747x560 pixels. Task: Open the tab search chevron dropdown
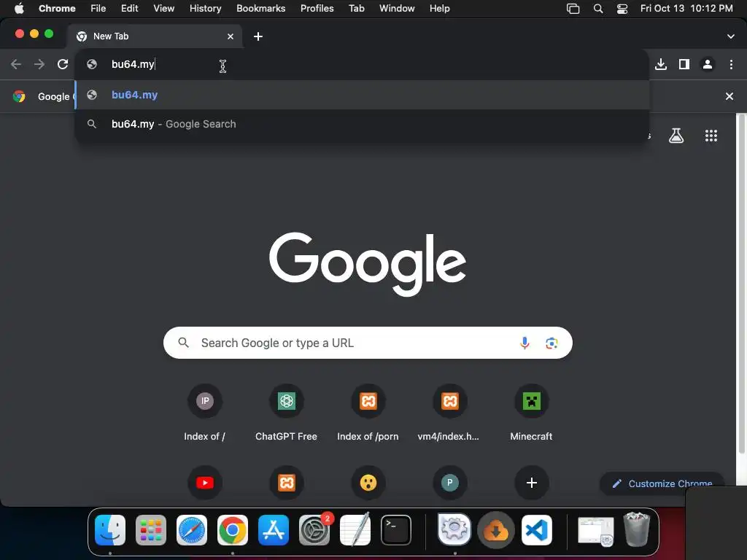(731, 36)
